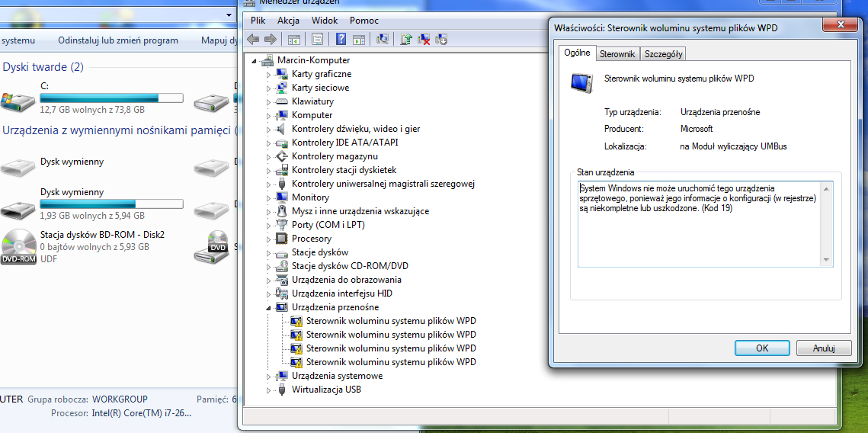
Task: Collapse the Marcin-Komputer root node
Action: click(x=254, y=60)
